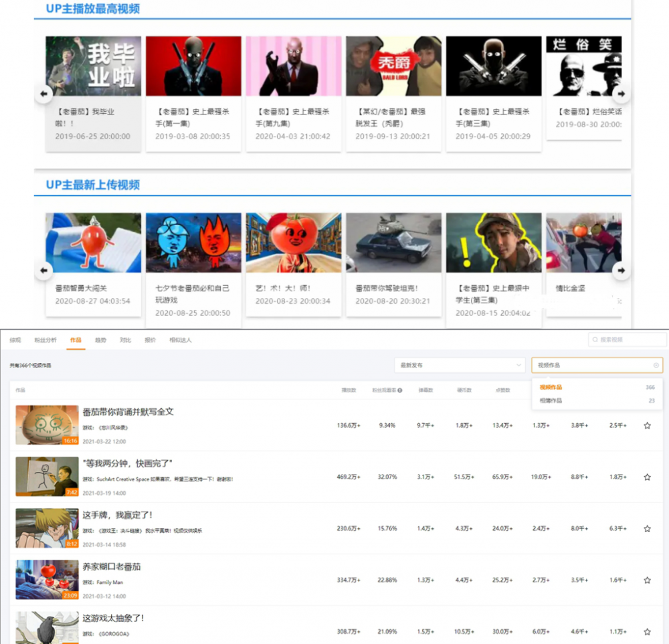Viewport: 669px width, 644px height.
Task: Click left arrow of latest uploads carousel
Action: (43, 270)
